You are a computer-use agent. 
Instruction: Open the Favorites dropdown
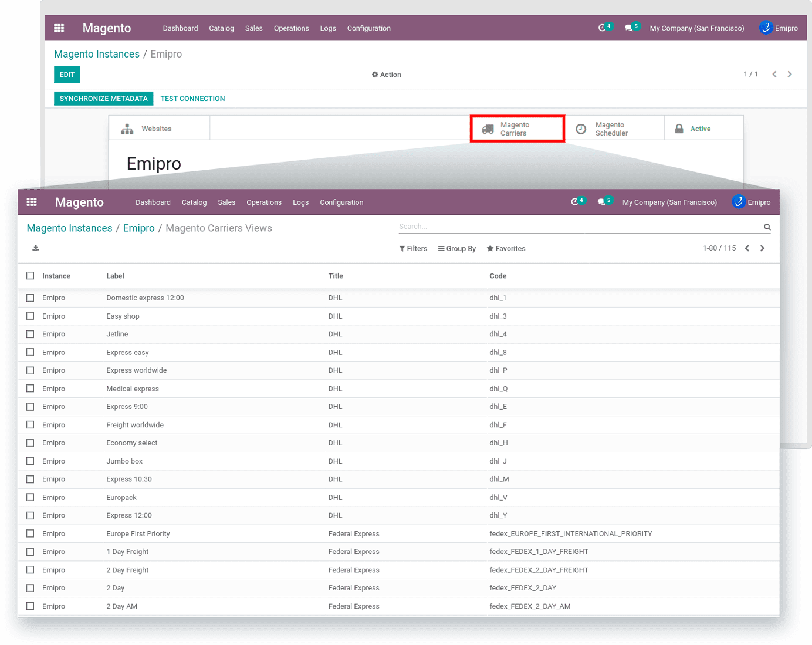tap(506, 249)
